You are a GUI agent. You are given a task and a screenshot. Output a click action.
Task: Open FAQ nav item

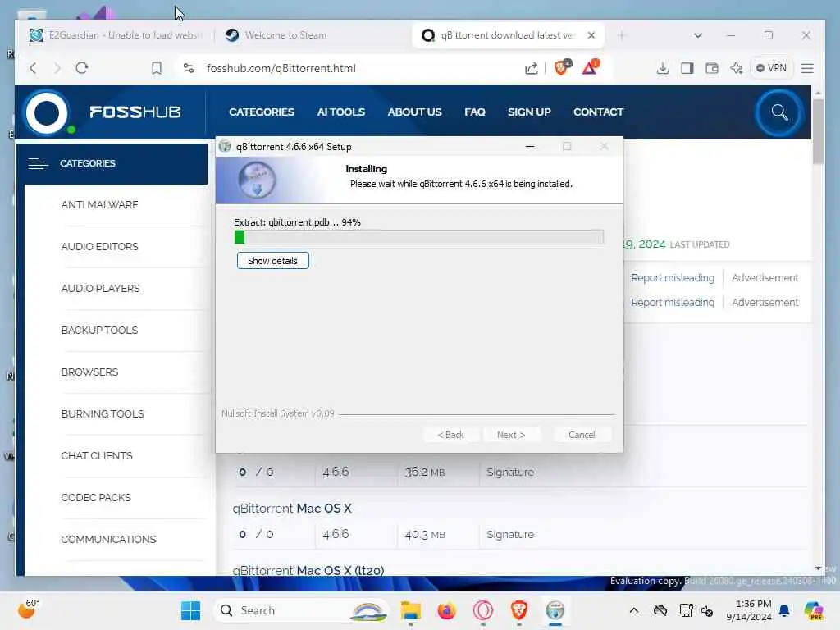[475, 112]
